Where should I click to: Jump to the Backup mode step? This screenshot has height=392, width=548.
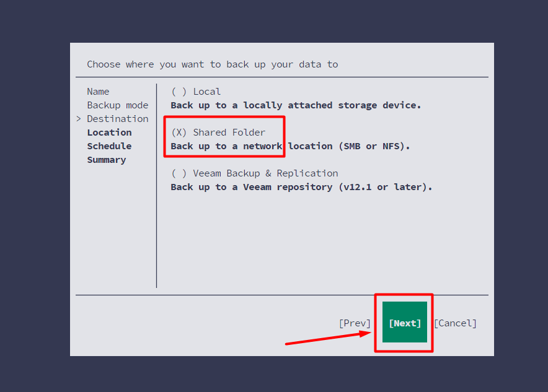pyautogui.click(x=117, y=105)
